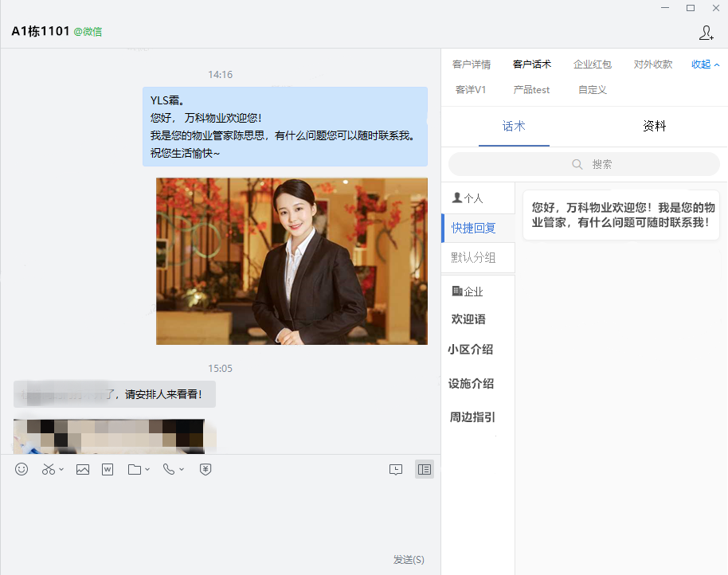728x575 pixels.
Task: Click the document (W) icon
Action: [x=108, y=469]
